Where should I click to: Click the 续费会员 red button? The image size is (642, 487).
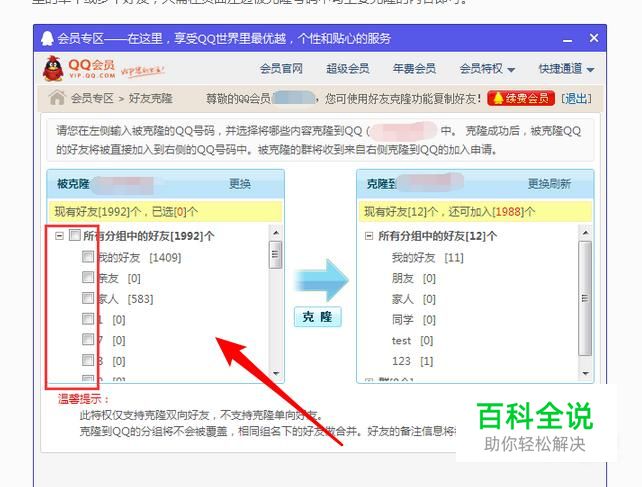coord(521,98)
